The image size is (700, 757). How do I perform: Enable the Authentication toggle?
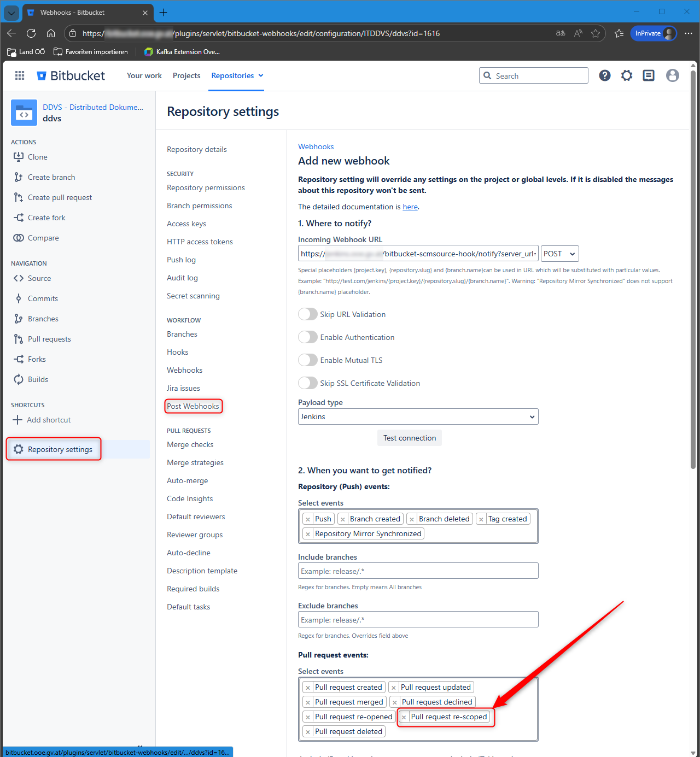[308, 337]
